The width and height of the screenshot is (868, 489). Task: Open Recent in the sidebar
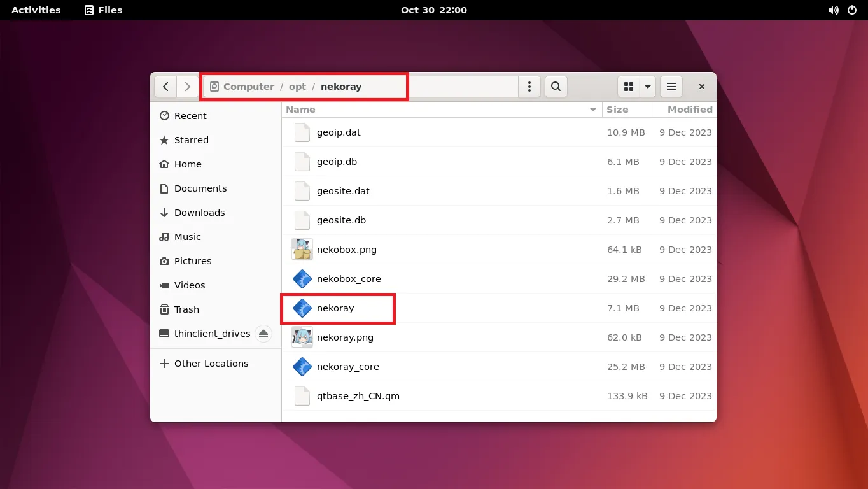216,116
